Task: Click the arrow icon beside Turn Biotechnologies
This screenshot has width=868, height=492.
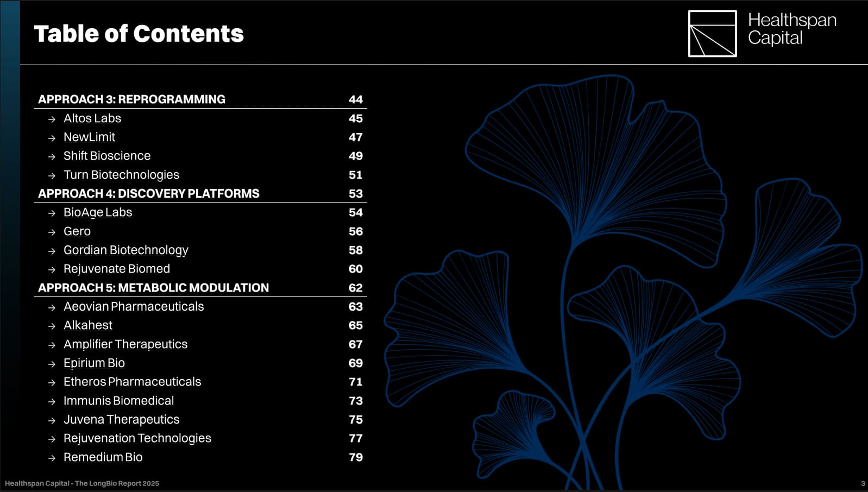Action: coord(52,176)
